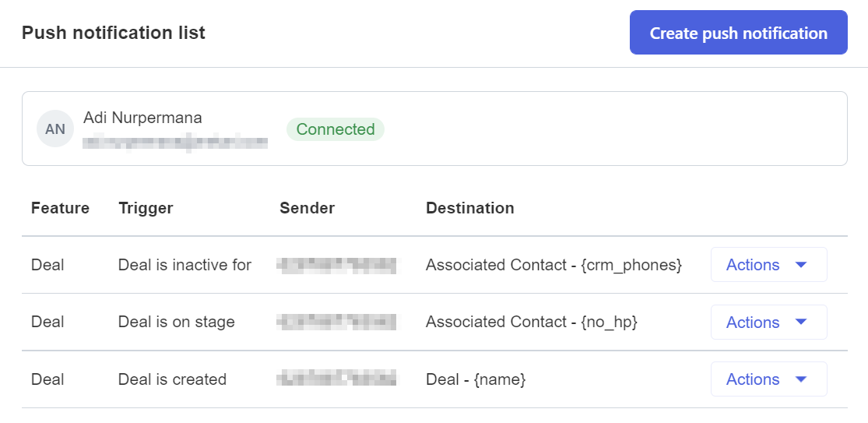The width and height of the screenshot is (868, 423).
Task: Click the AN avatar icon
Action: point(55,129)
